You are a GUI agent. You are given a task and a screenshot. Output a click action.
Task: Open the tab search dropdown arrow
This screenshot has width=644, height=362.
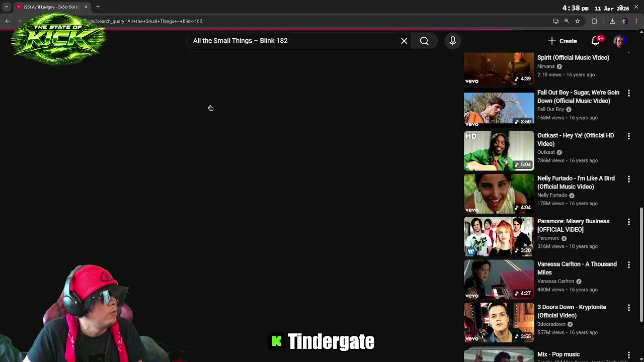[x=6, y=7]
